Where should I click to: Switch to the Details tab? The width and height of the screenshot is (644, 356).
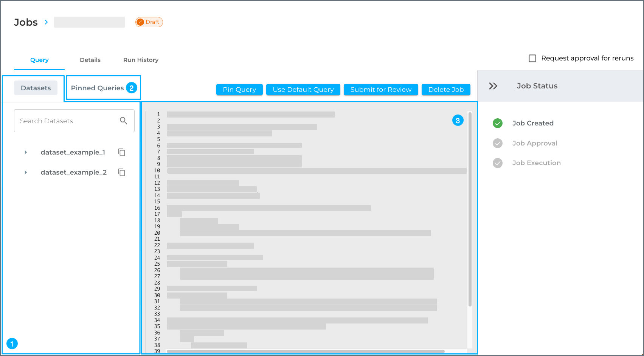90,60
